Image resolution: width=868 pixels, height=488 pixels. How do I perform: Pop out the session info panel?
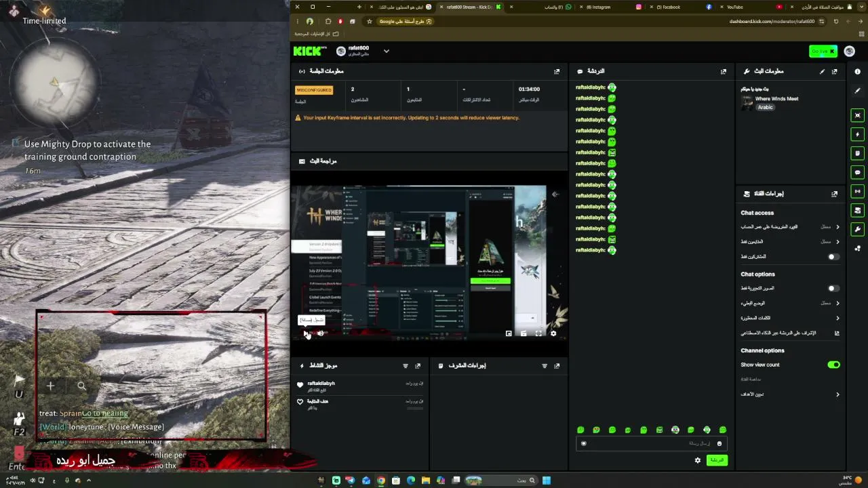[557, 71]
